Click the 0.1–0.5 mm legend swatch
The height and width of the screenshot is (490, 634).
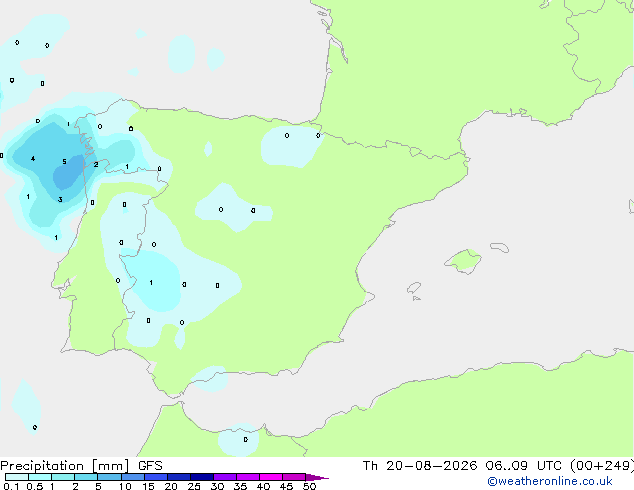pyautogui.click(x=17, y=477)
